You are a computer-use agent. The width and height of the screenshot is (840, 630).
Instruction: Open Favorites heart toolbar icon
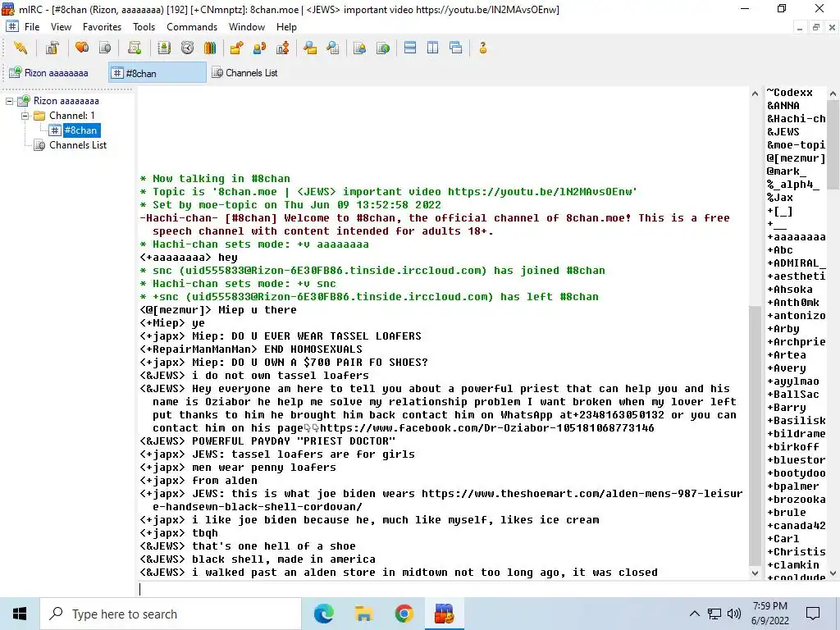[82, 48]
